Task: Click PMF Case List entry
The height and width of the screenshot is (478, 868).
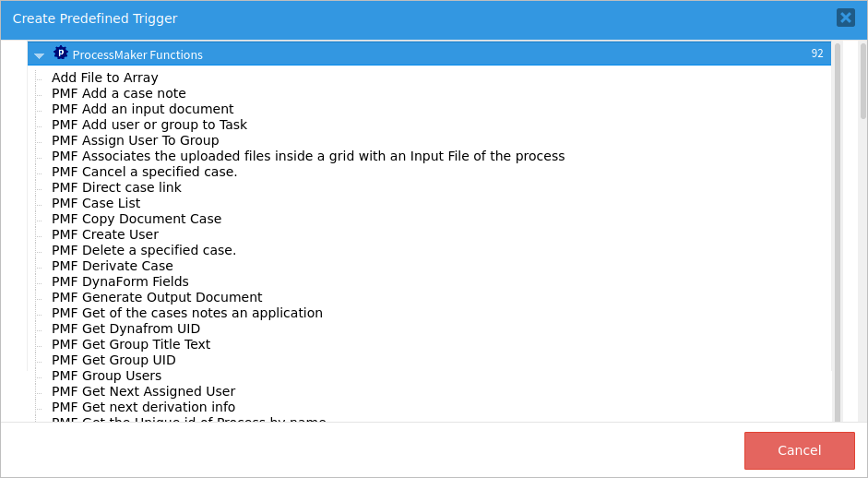Action: point(96,203)
